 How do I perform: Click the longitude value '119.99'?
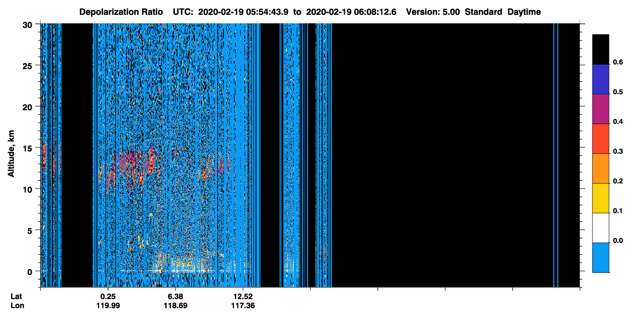point(108,305)
